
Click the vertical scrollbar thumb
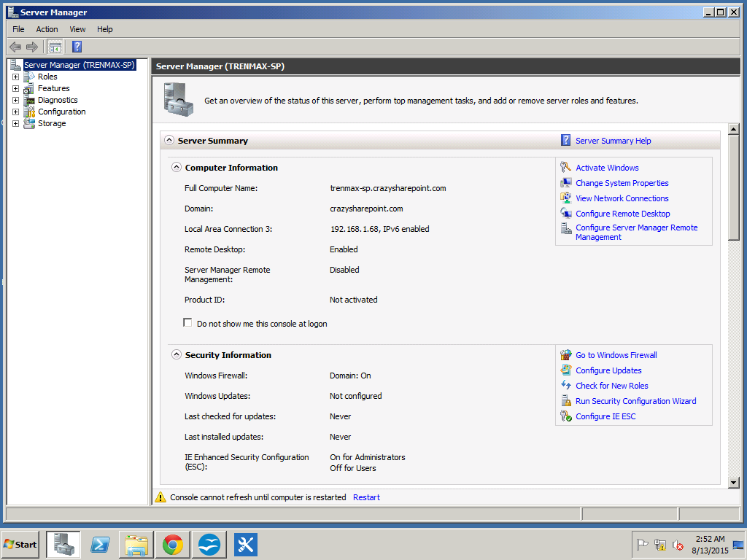[734, 187]
